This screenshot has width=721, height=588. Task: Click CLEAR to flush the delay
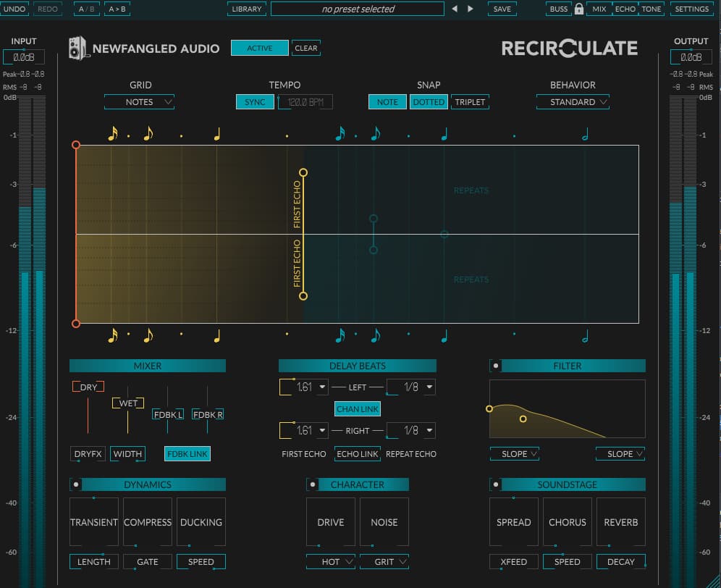click(x=305, y=48)
